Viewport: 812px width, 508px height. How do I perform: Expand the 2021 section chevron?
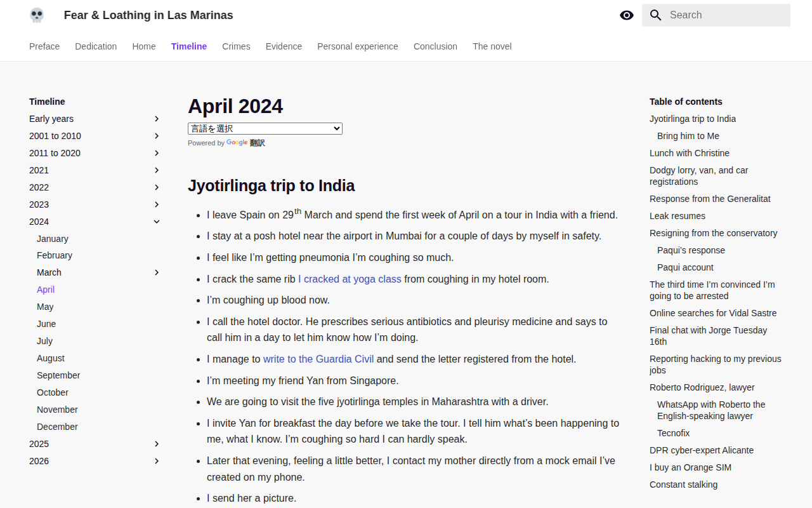[x=157, y=170]
